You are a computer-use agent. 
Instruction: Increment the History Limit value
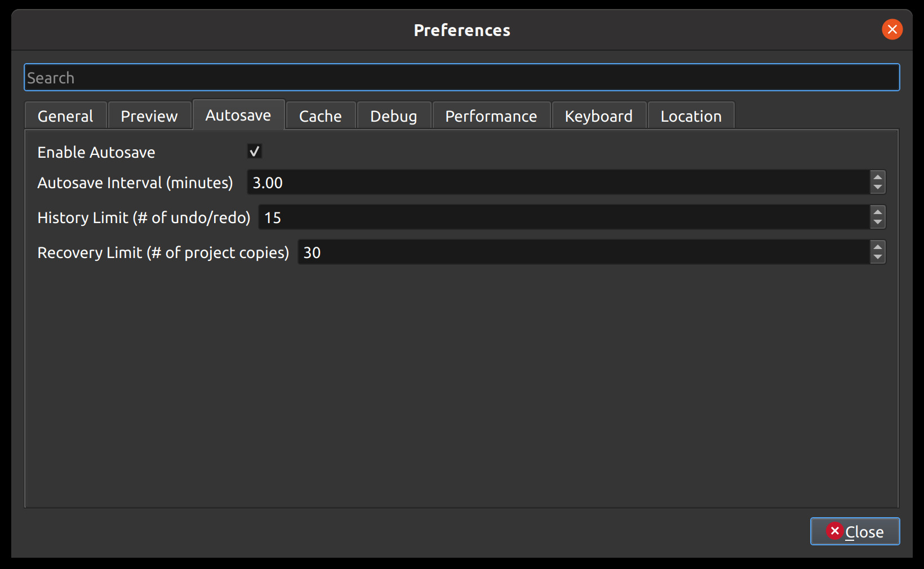pyautogui.click(x=877, y=212)
